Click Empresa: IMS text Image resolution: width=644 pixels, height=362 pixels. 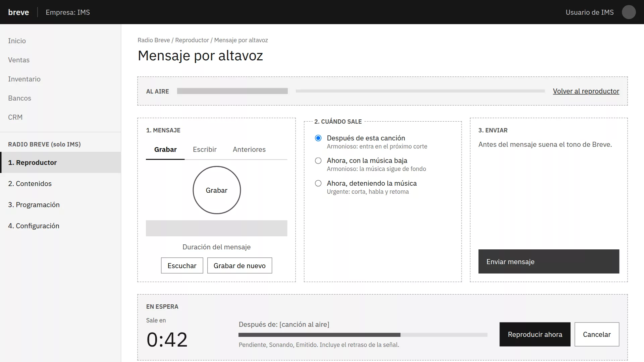point(68,12)
